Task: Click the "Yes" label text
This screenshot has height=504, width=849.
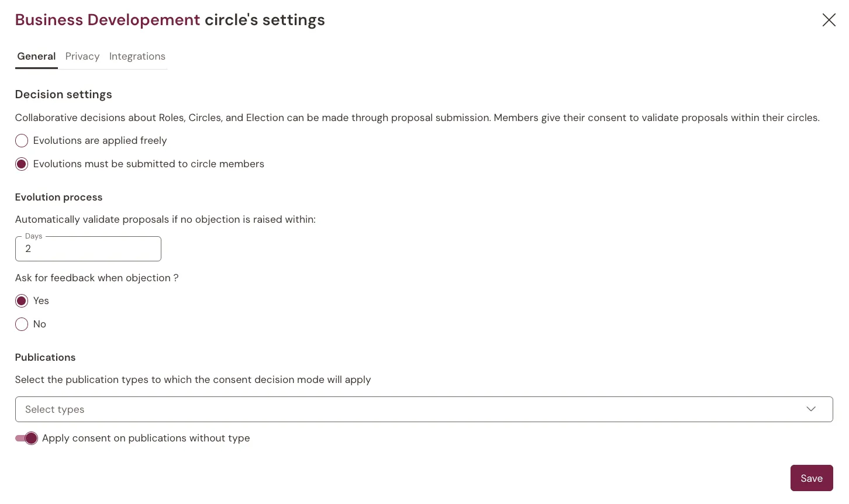Action: tap(41, 301)
